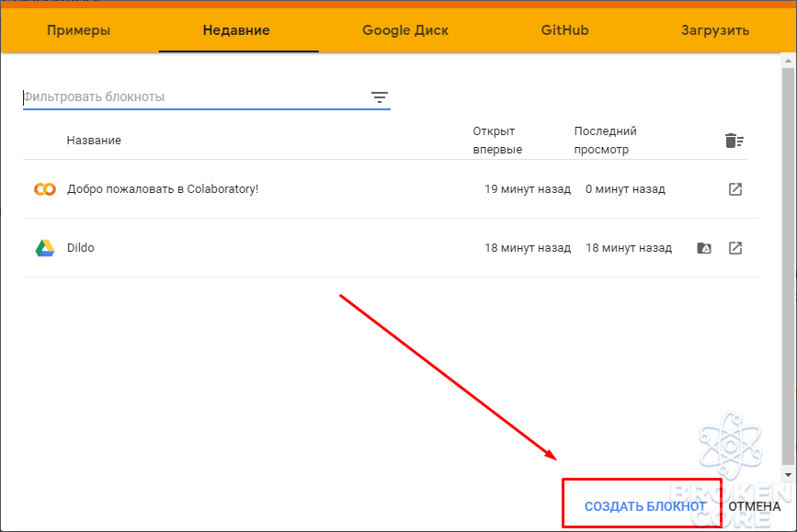797x532 pixels.
Task: Open Colaboratory welcome notebook in new tab
Action: [735, 189]
